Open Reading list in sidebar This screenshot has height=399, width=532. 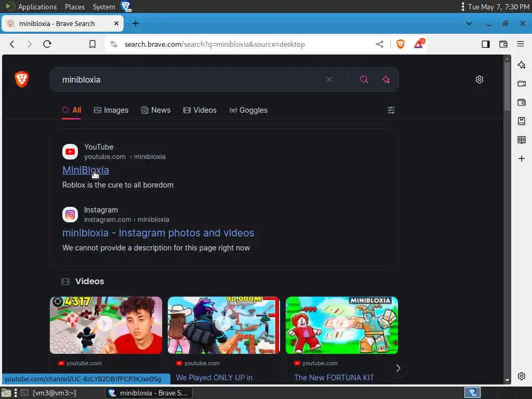pos(522,140)
